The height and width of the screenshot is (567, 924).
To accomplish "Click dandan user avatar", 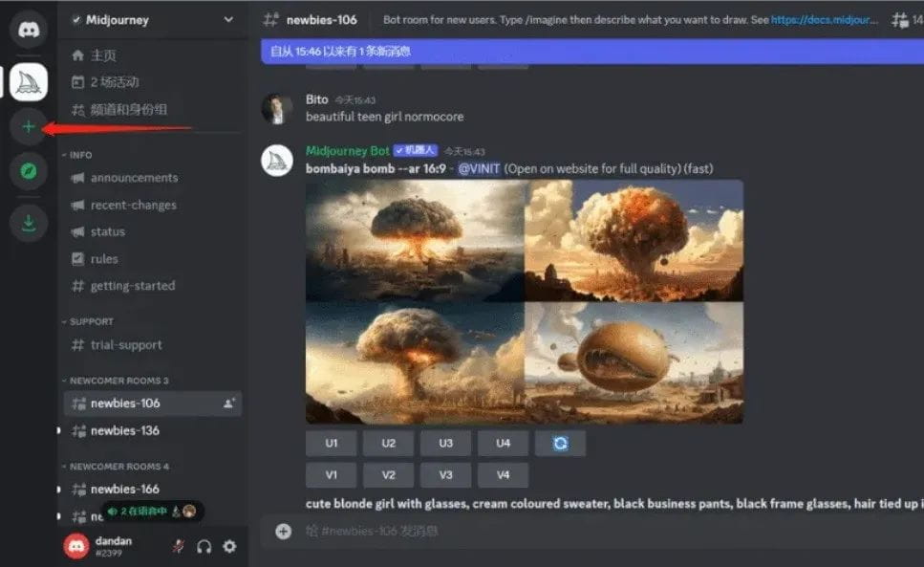I will coord(76,546).
